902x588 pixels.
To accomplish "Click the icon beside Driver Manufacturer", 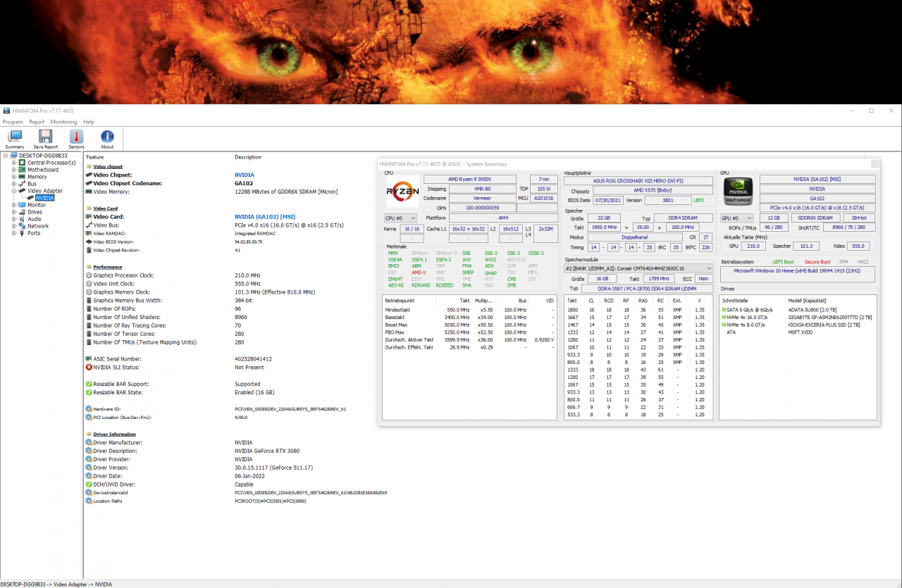I will pos(89,442).
